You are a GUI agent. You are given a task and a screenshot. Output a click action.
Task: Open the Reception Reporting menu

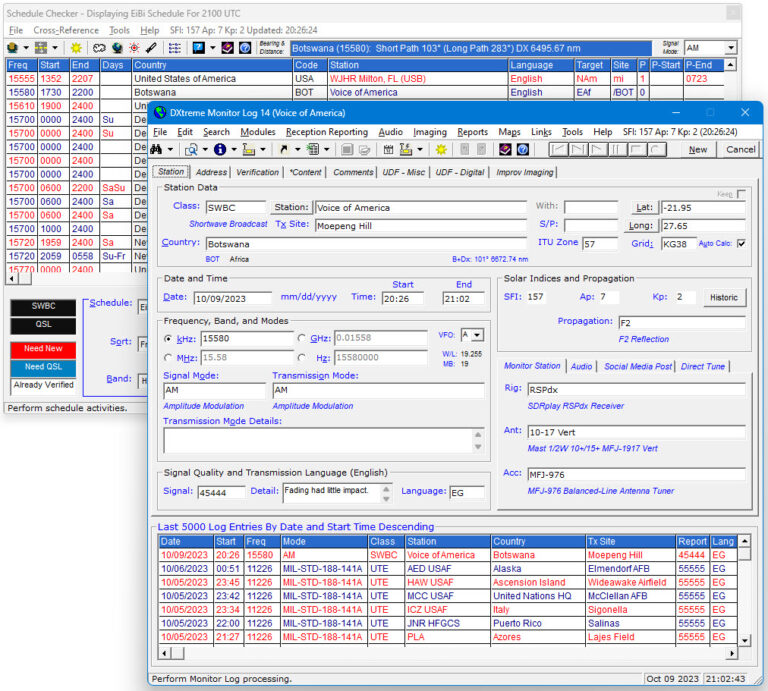(x=326, y=132)
